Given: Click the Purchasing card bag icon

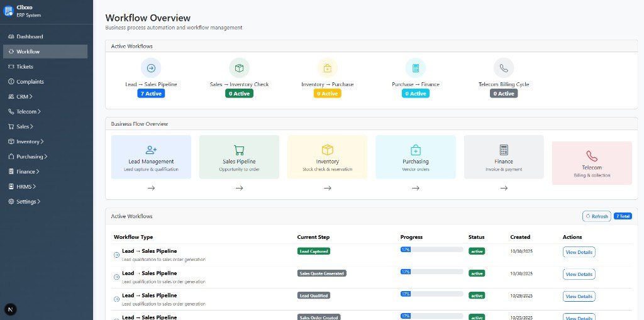Looking at the screenshot, I should pyautogui.click(x=416, y=150).
